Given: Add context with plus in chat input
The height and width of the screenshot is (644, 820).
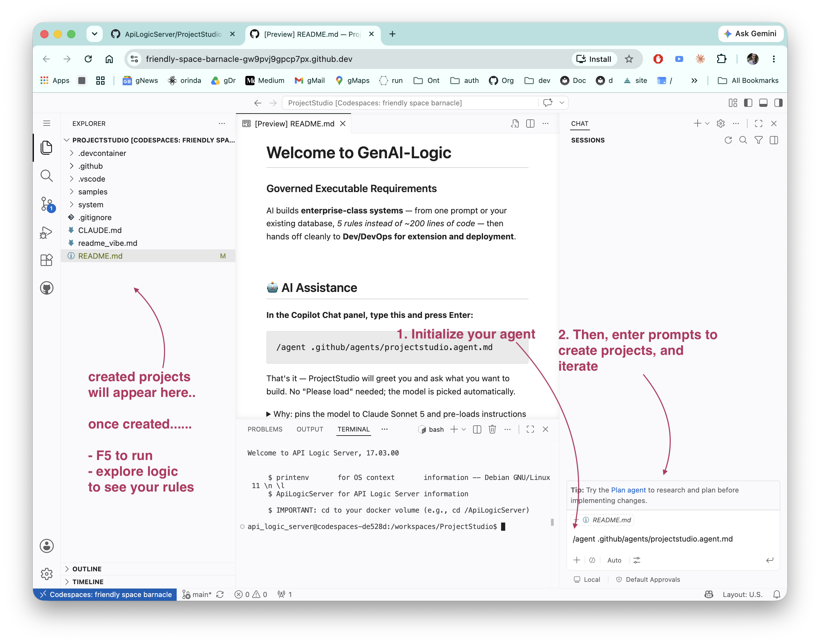Looking at the screenshot, I should click(x=577, y=560).
